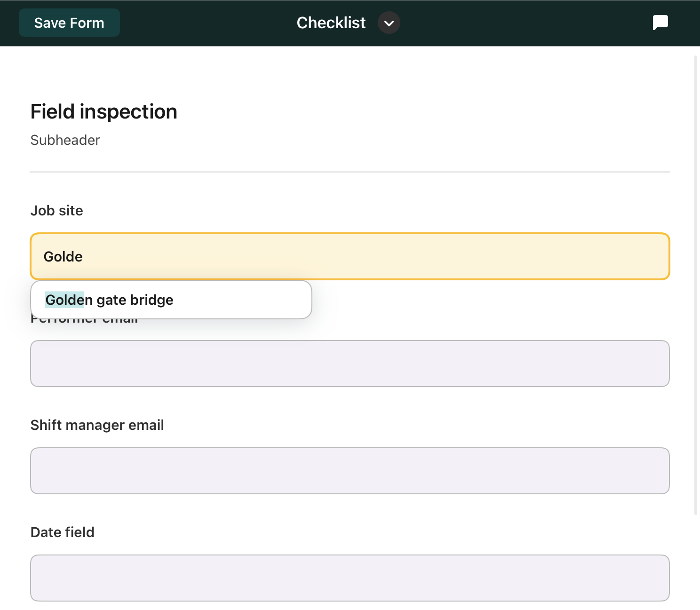This screenshot has height=610, width=700.
Task: Click the Date field label
Action: coord(62,532)
